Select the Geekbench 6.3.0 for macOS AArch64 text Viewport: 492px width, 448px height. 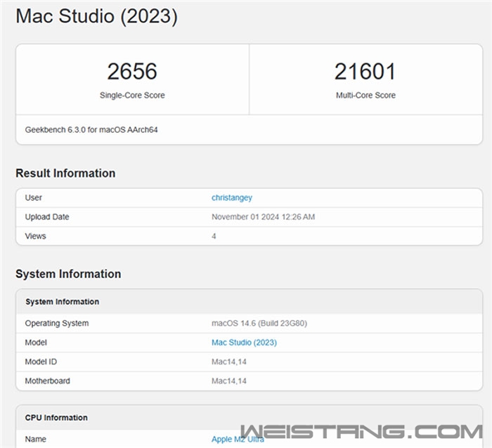click(91, 130)
